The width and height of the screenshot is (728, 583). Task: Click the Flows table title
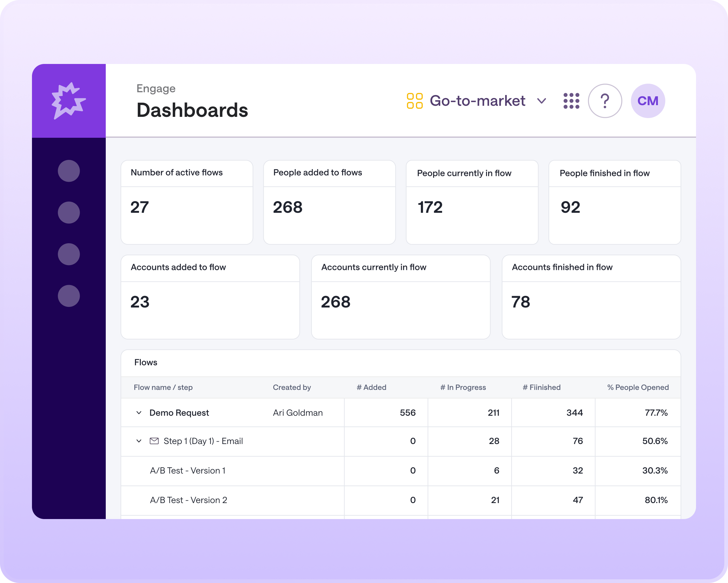pyautogui.click(x=145, y=362)
